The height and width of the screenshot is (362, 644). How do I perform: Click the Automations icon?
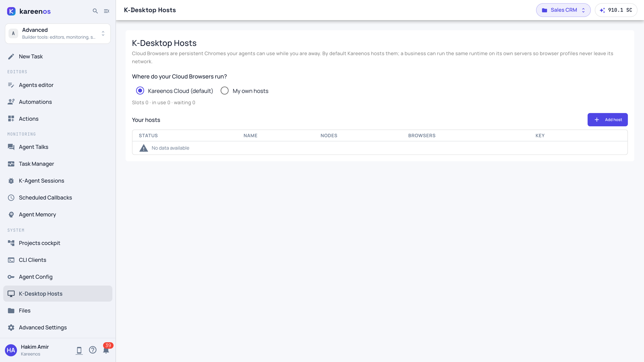[11, 102]
